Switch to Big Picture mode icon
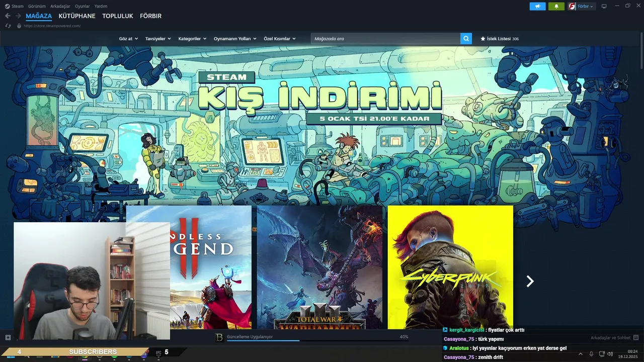The width and height of the screenshot is (644, 362). pos(604,7)
